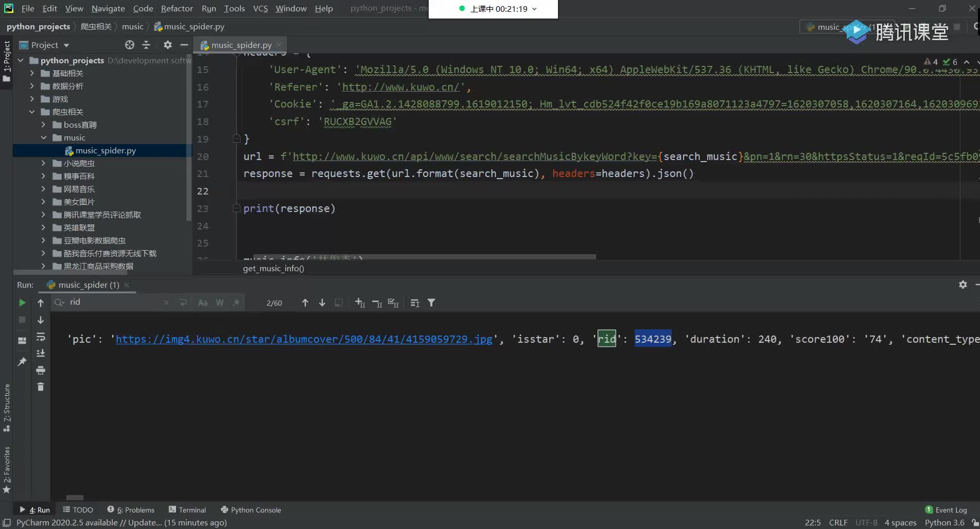
Task: Click select all occurrences icon
Action: [393, 303]
